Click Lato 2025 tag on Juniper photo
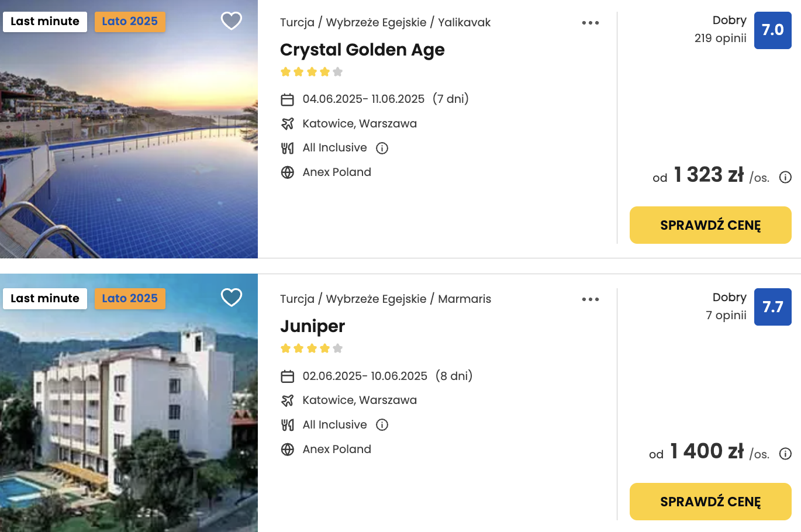Image resolution: width=801 pixels, height=532 pixels. [130, 298]
